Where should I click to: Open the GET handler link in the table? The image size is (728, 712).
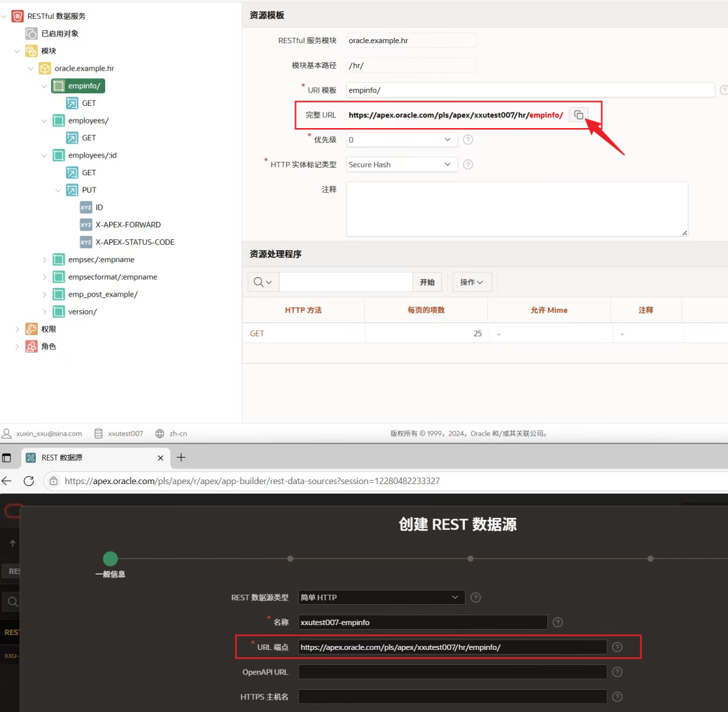[257, 334]
